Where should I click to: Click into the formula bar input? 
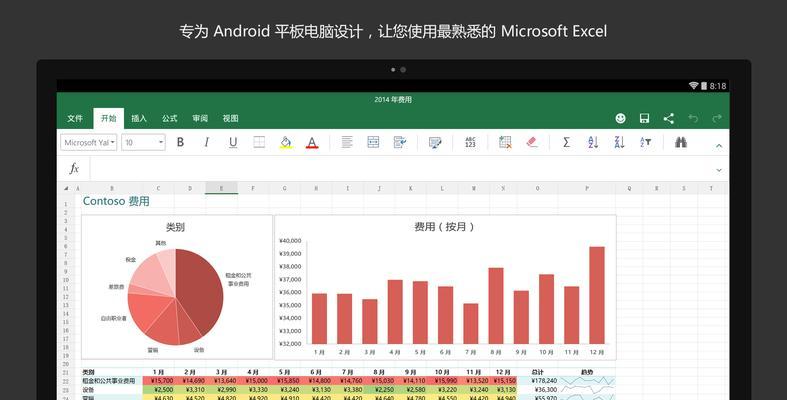[x=402, y=169]
